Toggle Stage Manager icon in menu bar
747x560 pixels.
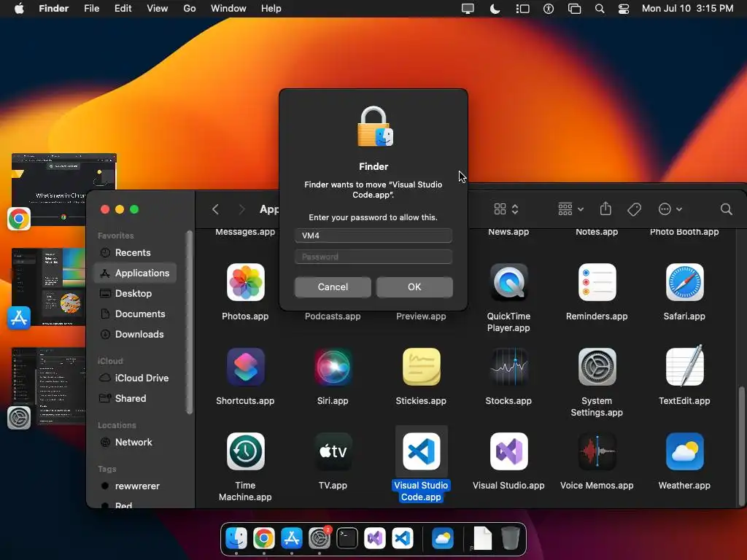click(522, 9)
